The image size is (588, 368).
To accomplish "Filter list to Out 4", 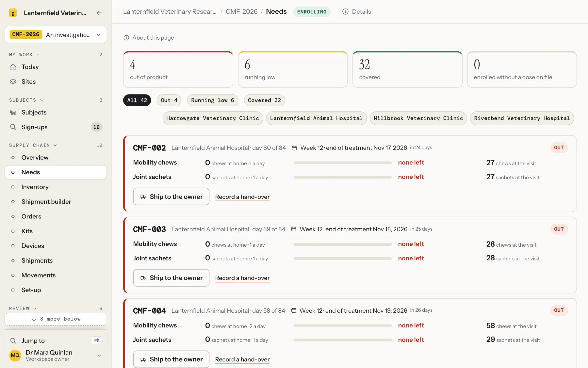I will click(x=169, y=100).
